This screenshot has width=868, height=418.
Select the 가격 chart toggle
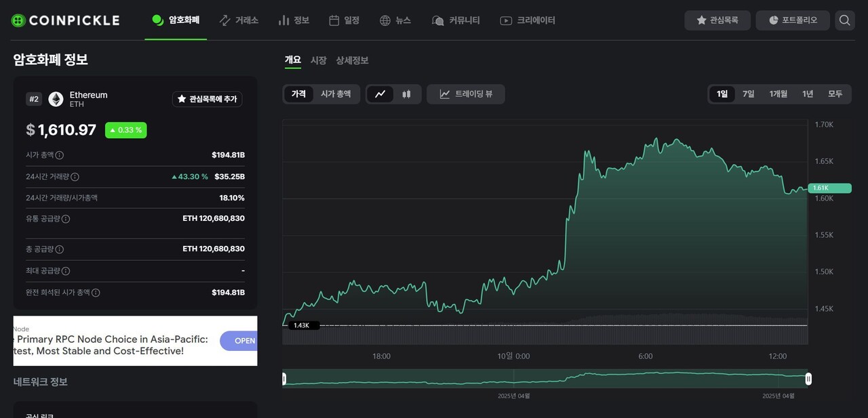pos(298,94)
